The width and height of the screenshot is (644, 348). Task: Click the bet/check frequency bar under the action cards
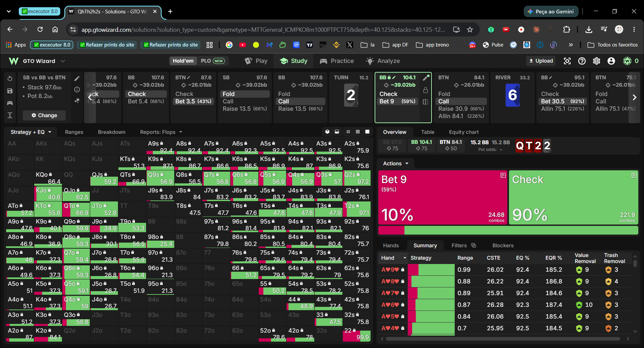tap(508, 230)
